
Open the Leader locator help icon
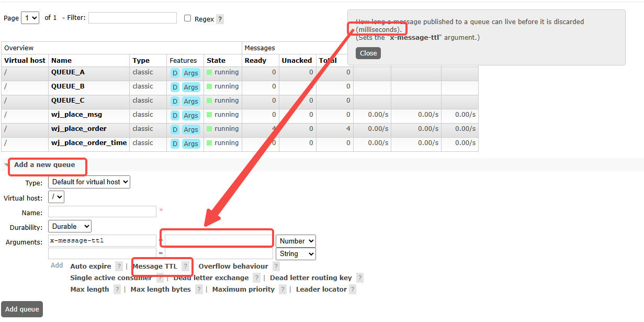coord(353,290)
